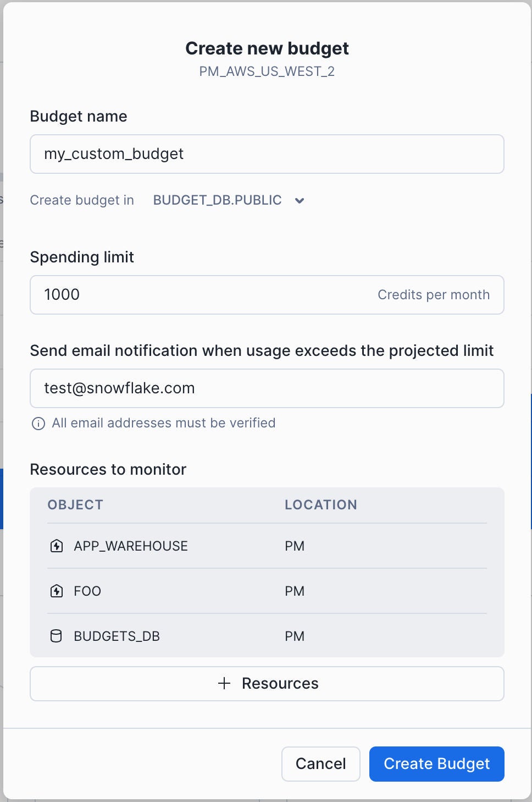Click the info icon near email verification note
The image size is (532, 802).
(38, 424)
